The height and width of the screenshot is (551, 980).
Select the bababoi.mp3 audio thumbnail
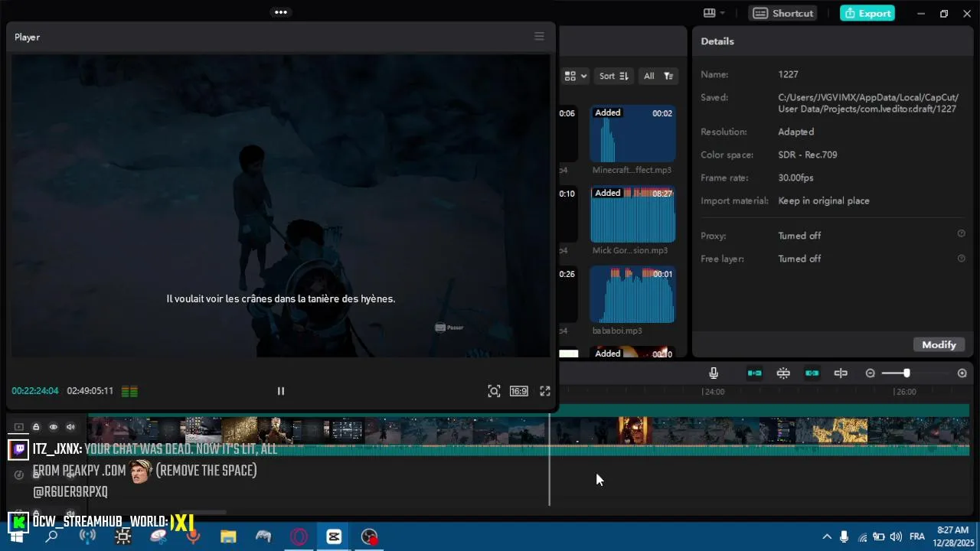(x=632, y=295)
